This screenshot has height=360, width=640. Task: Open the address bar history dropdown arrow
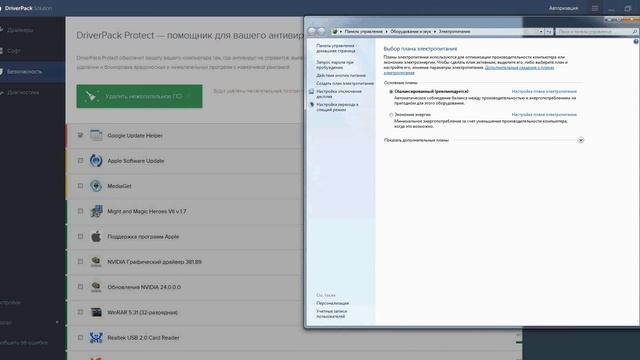coord(541,31)
